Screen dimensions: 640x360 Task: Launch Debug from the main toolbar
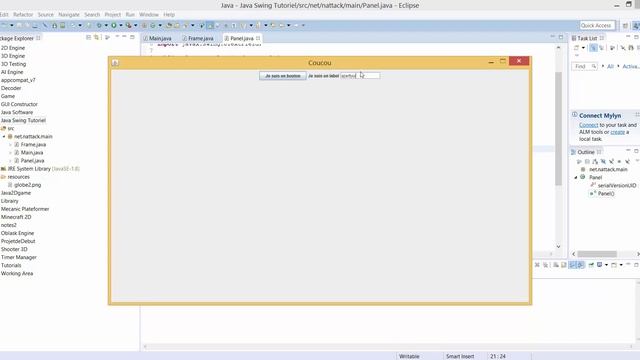(x=99, y=25)
